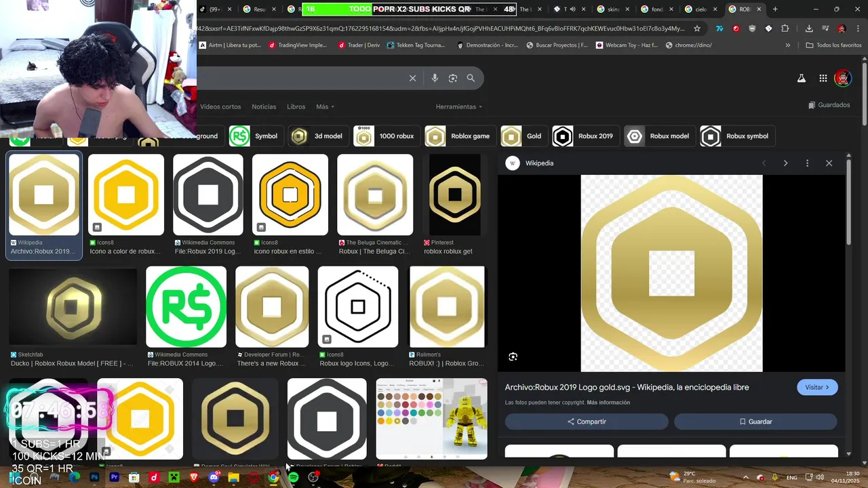Open Photoshop from the taskbar

pos(94,477)
